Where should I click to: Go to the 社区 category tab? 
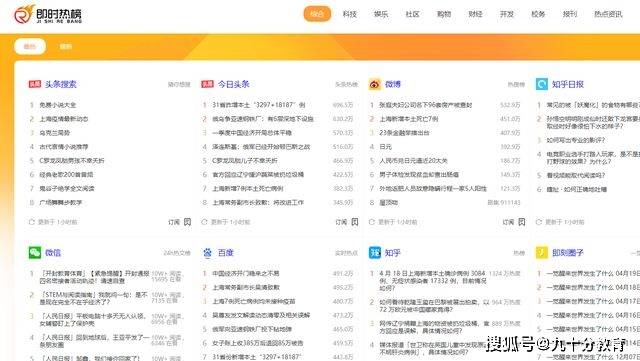412,14
